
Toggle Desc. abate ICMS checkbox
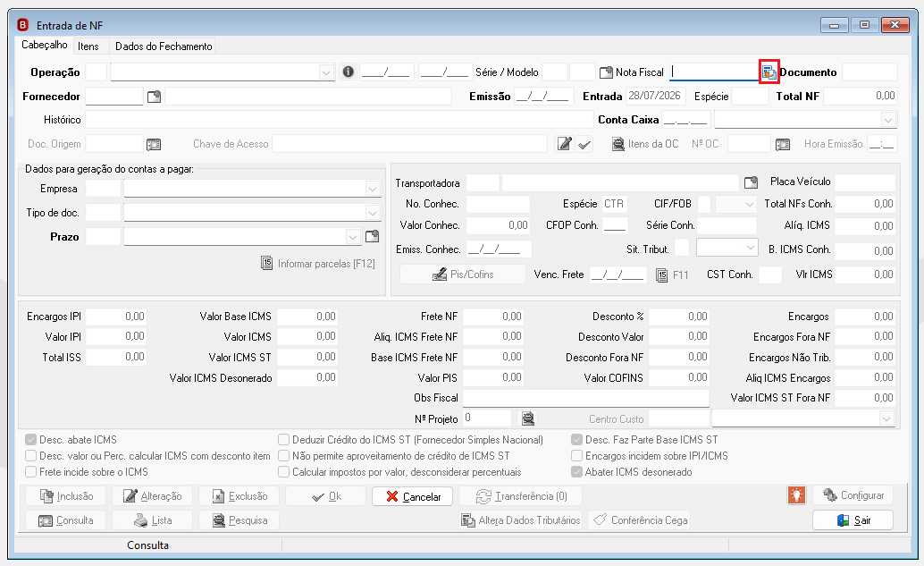click(31, 440)
